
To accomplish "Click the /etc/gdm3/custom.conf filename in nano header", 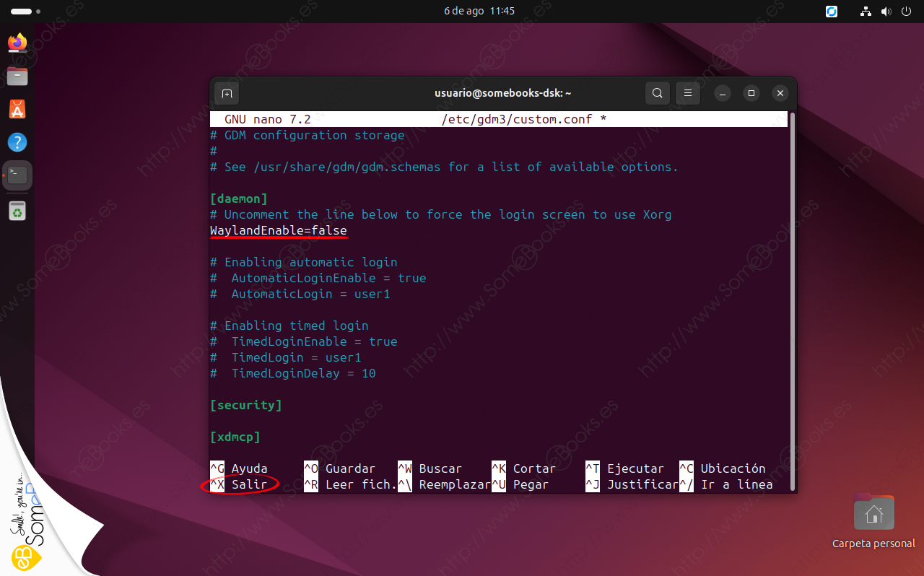I will (x=517, y=119).
